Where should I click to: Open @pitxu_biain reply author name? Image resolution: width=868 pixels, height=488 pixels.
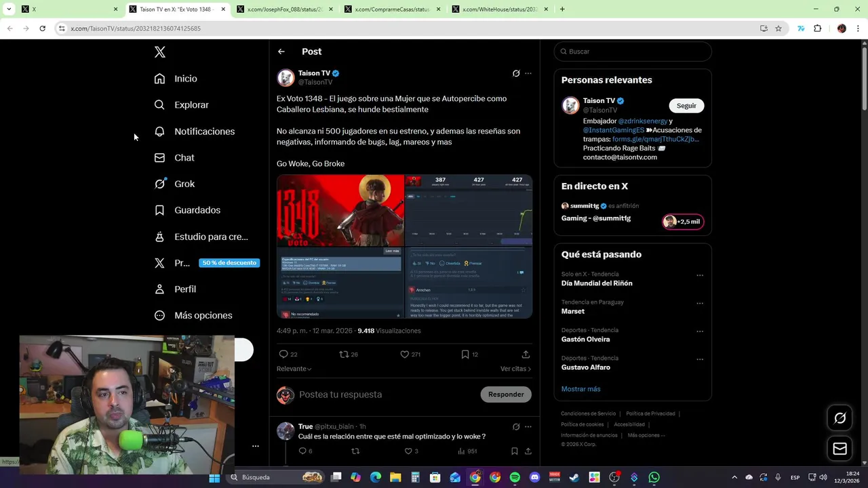[334, 426]
